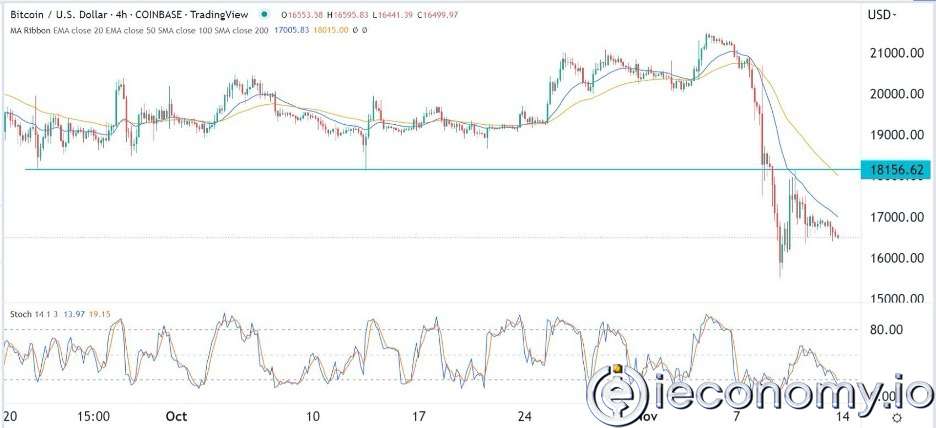Click the 17005.83 EMA value
Viewport: 936px width, 428px height.
point(292,29)
